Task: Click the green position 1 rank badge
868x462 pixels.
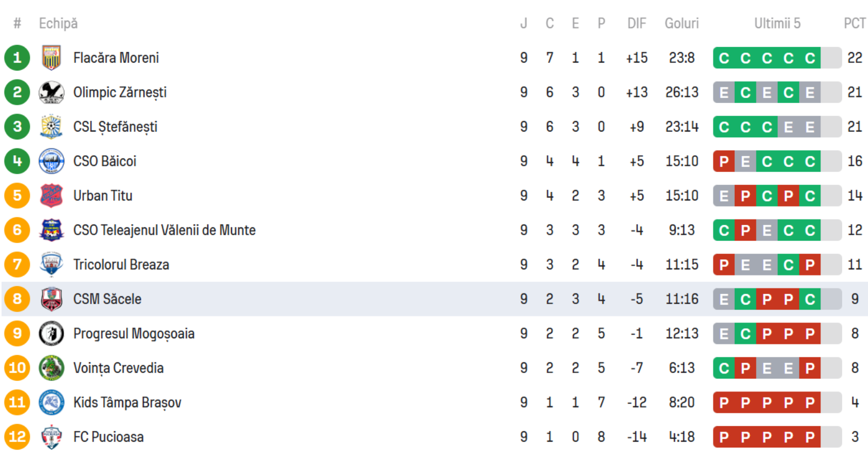Action: click(17, 58)
